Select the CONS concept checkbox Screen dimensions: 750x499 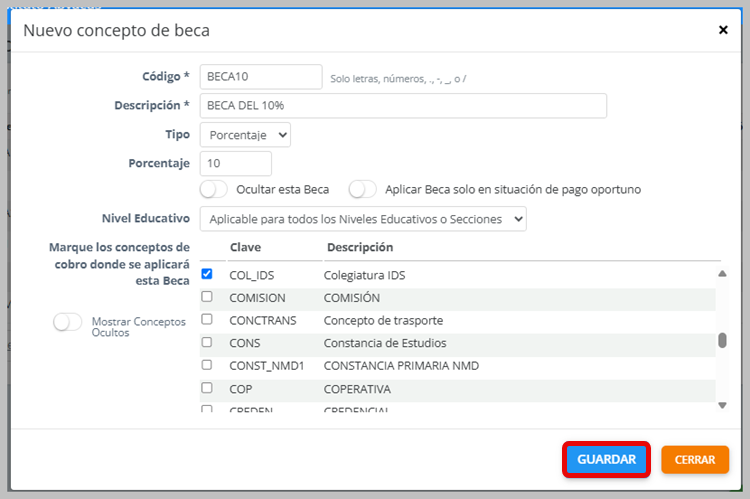207,342
